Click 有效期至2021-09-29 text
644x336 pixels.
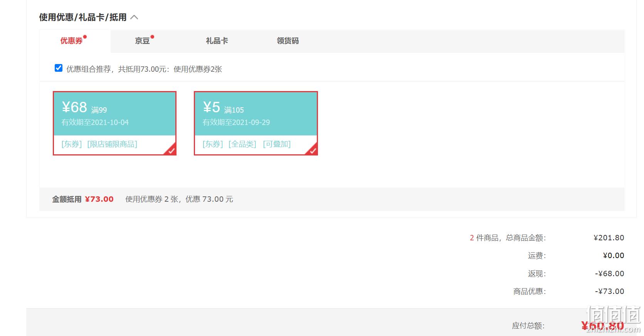click(236, 122)
